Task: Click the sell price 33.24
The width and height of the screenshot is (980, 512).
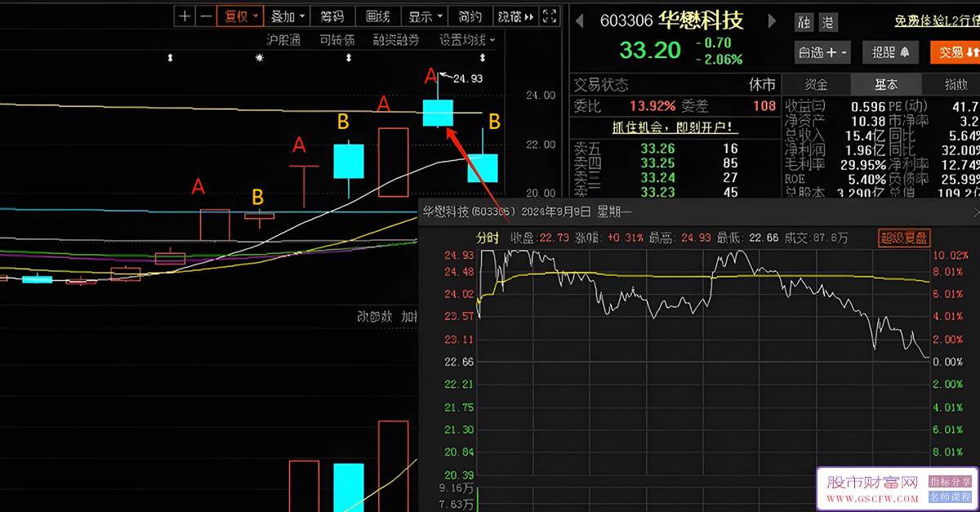Action: click(657, 178)
